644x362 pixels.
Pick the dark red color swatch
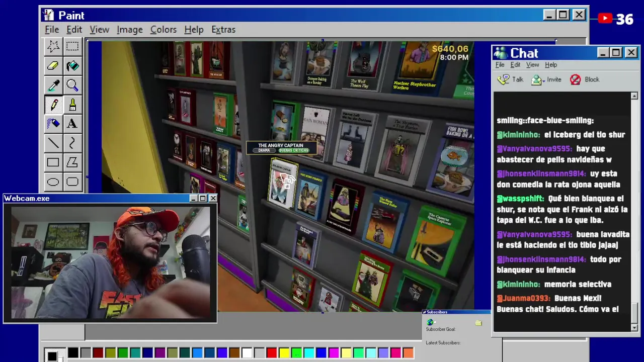(98, 353)
